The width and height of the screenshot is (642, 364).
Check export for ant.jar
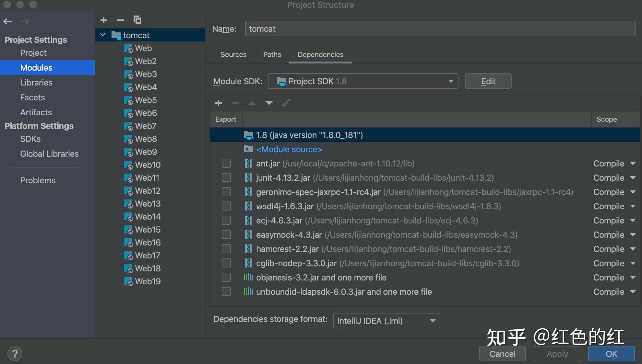click(x=226, y=163)
